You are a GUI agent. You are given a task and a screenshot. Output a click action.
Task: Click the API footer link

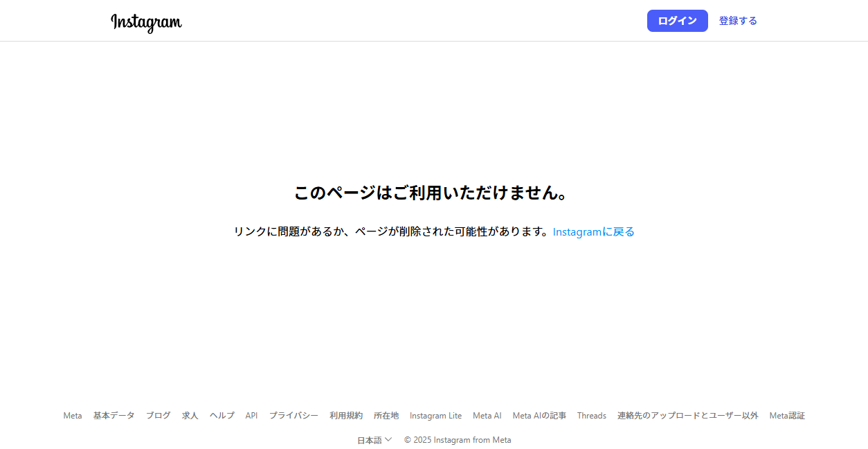(251, 415)
